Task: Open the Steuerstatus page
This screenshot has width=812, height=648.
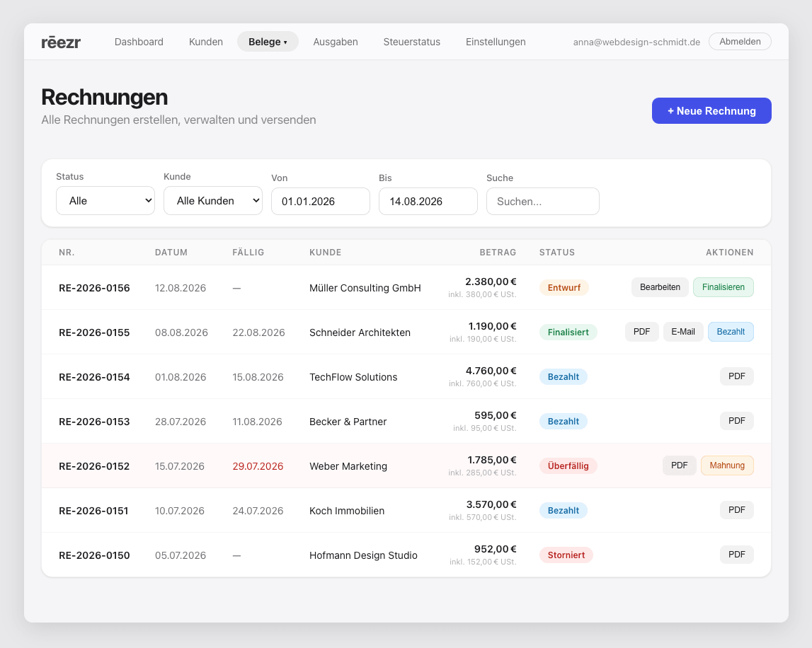Action: pyautogui.click(x=412, y=42)
